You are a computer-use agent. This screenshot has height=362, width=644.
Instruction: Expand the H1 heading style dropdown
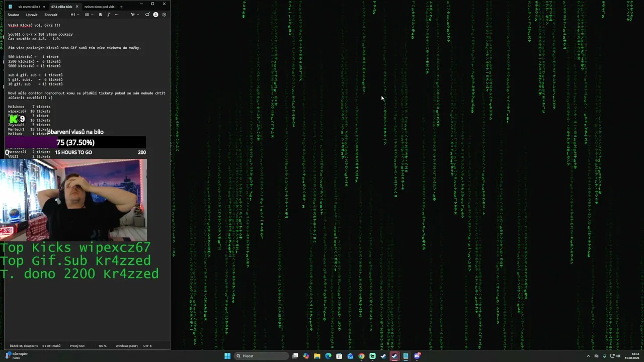[x=74, y=15]
